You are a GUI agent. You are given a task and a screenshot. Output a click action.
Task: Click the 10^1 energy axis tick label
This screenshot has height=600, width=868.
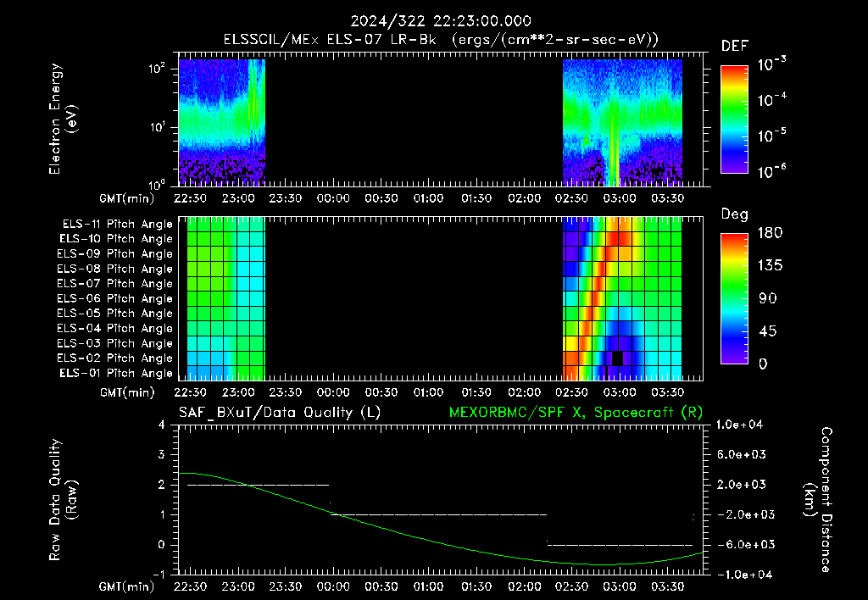click(x=157, y=127)
